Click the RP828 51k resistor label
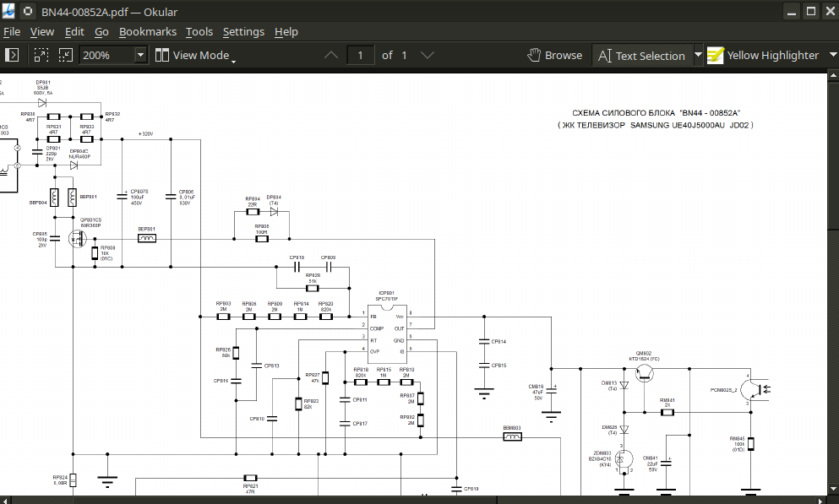The width and height of the screenshot is (839, 504). [x=313, y=278]
